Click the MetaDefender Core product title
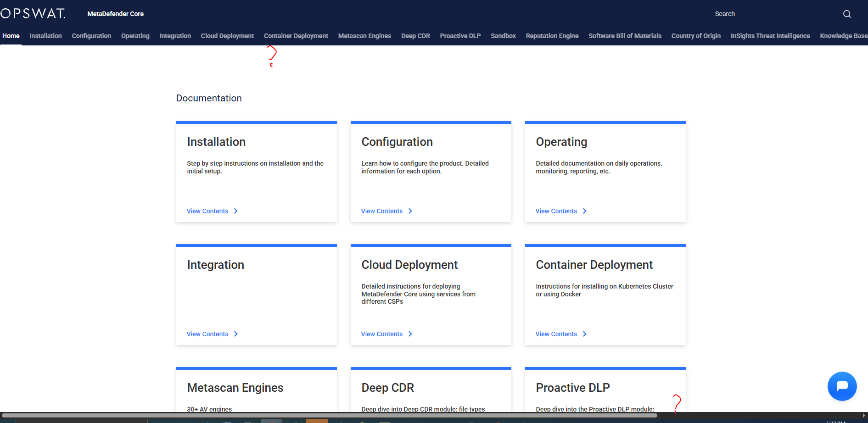The image size is (868, 423). click(x=116, y=14)
